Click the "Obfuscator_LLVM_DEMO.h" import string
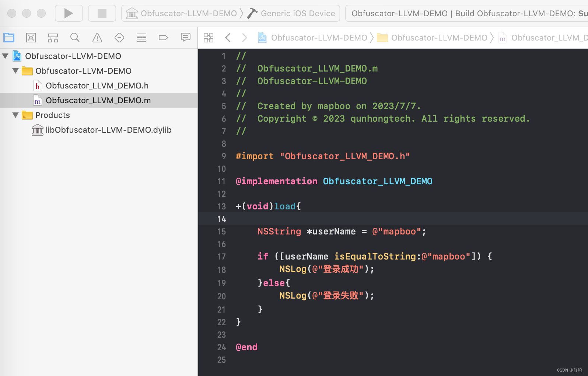Image resolution: width=588 pixels, height=376 pixels. coord(345,156)
